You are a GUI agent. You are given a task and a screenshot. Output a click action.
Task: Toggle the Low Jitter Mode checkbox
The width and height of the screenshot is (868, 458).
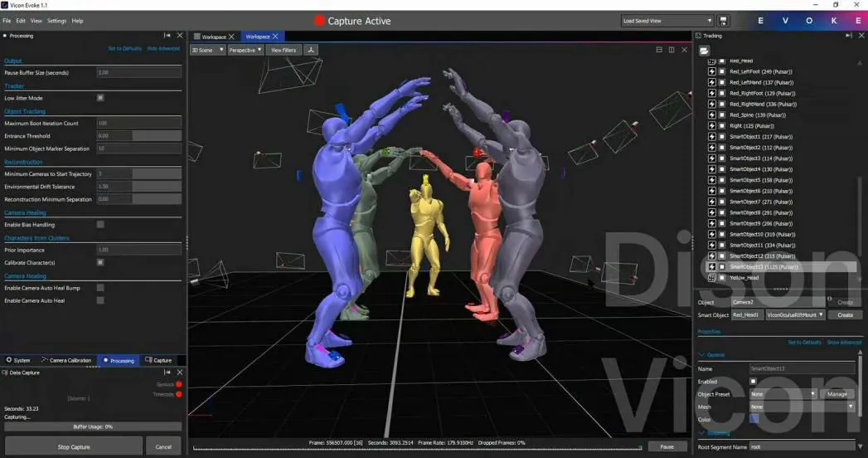pos(100,97)
